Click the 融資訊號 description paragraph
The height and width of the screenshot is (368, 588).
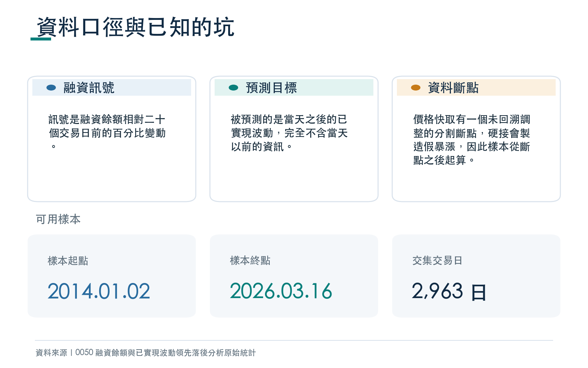click(x=107, y=133)
